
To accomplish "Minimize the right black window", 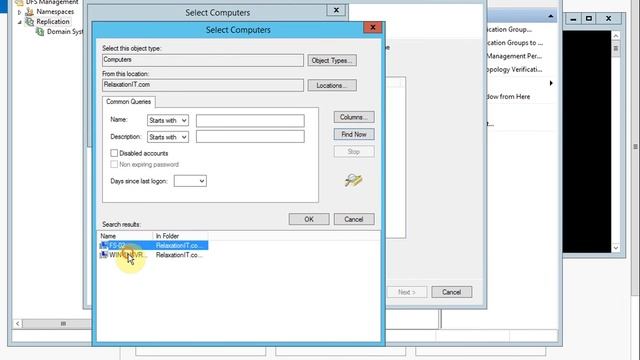I will coord(573,19).
